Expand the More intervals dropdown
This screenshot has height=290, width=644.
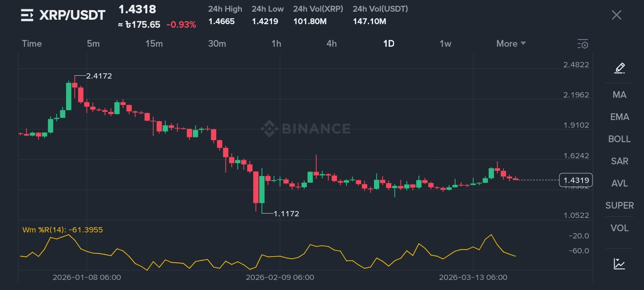click(x=511, y=43)
